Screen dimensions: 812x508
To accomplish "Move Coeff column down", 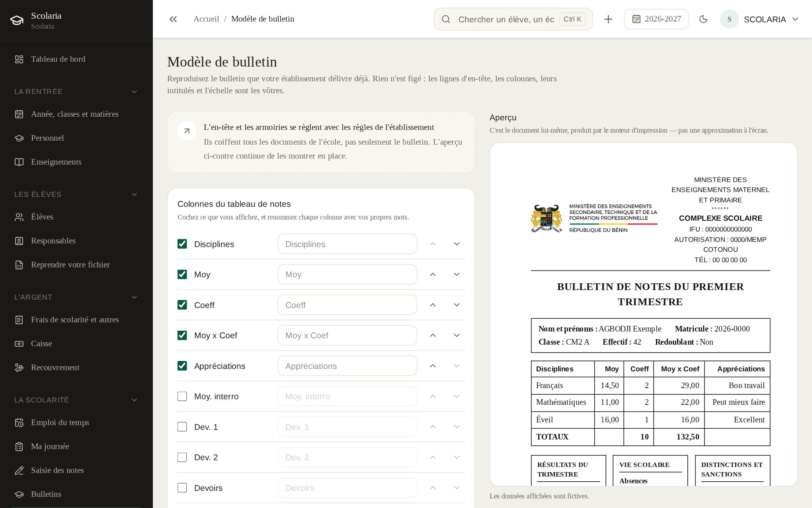I will coord(457,305).
